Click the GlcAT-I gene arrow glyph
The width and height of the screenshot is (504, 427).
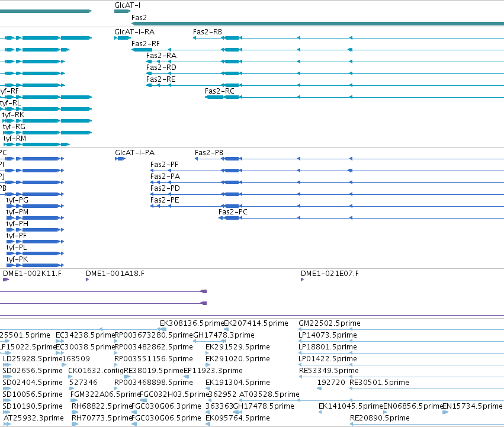click(x=123, y=11)
